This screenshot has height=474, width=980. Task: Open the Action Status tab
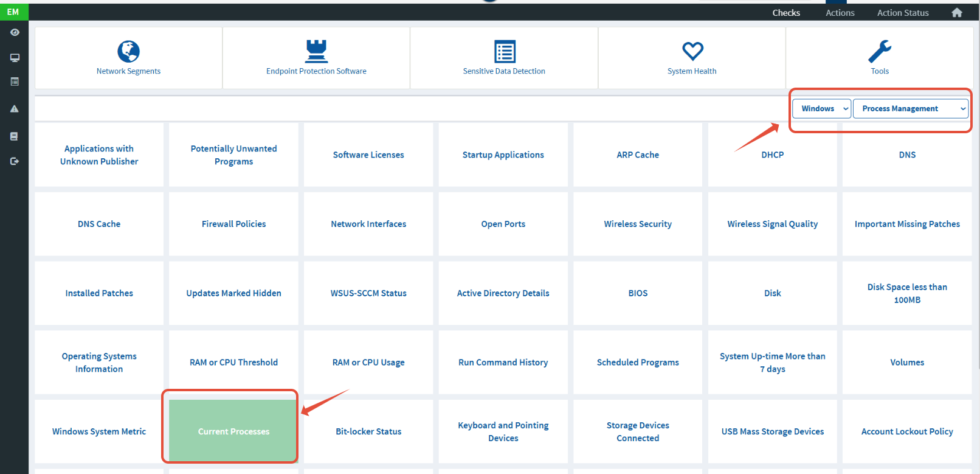[903, 13]
